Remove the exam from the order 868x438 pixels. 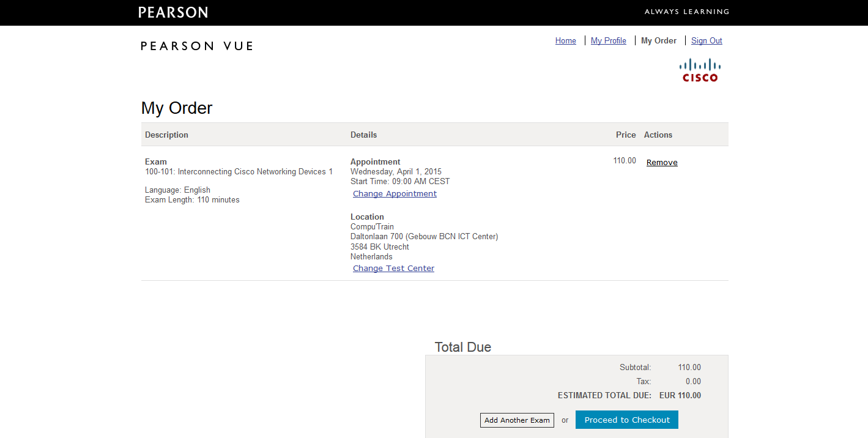tap(662, 163)
